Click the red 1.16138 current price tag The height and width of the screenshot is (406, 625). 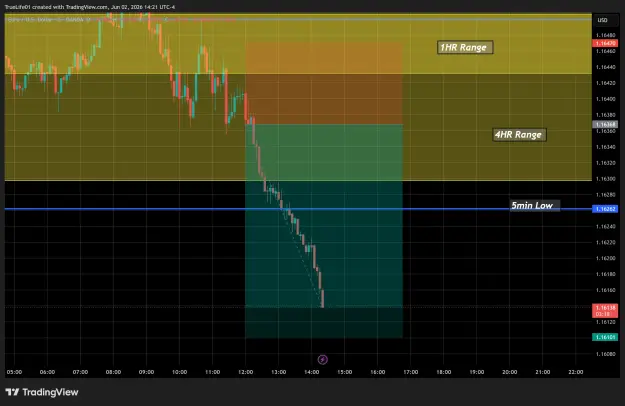click(605, 311)
